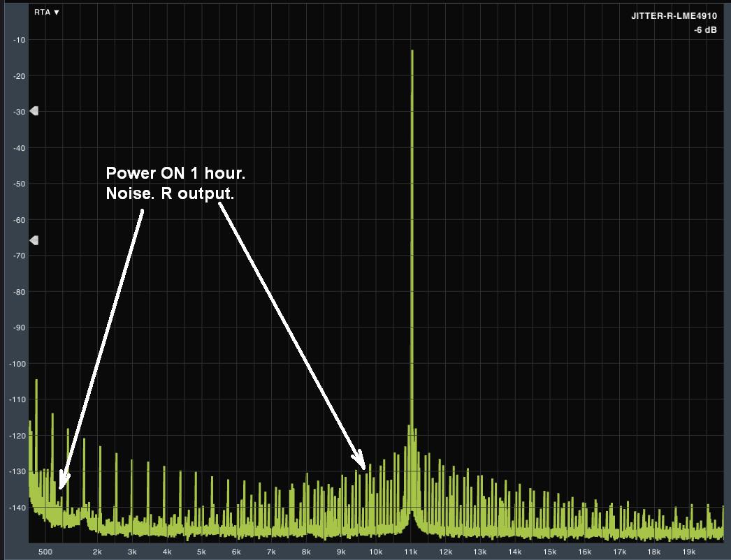Click the -120 dB axis label

(17, 436)
